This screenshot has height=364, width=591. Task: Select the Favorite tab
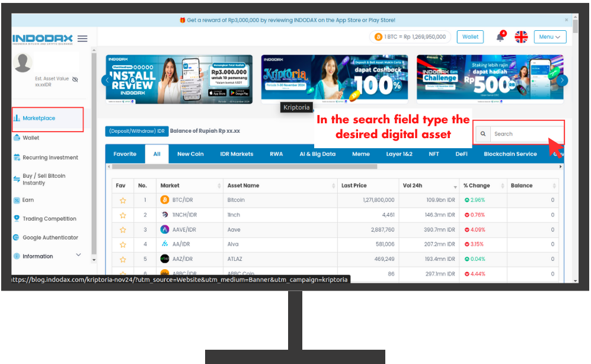tap(124, 154)
